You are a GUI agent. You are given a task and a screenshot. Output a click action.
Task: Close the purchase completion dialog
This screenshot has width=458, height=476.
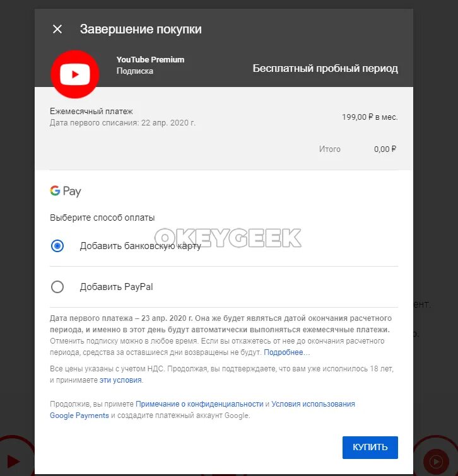point(57,29)
